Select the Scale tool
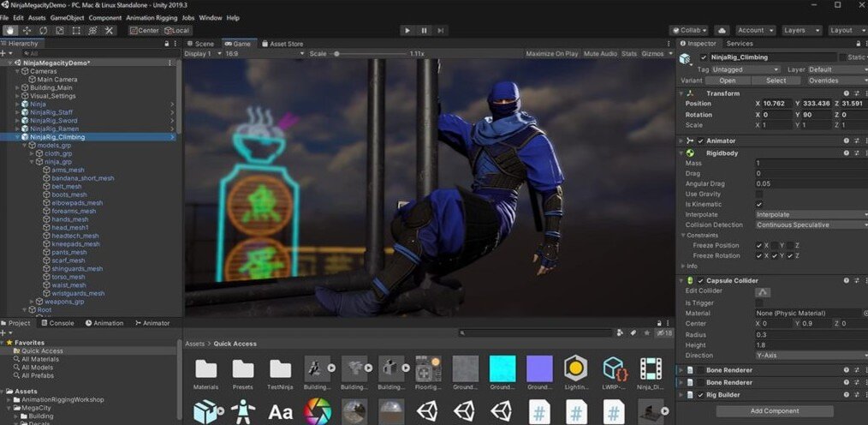This screenshot has height=425, width=868. 59,31
